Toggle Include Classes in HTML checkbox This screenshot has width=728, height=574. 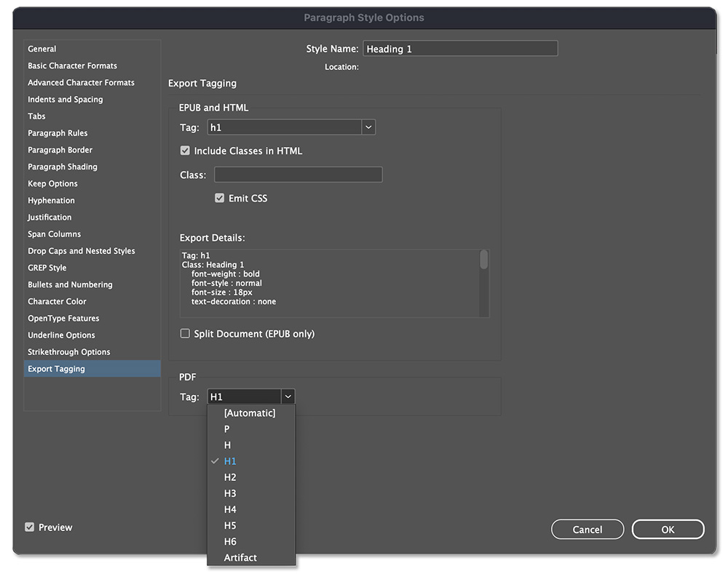pos(185,151)
